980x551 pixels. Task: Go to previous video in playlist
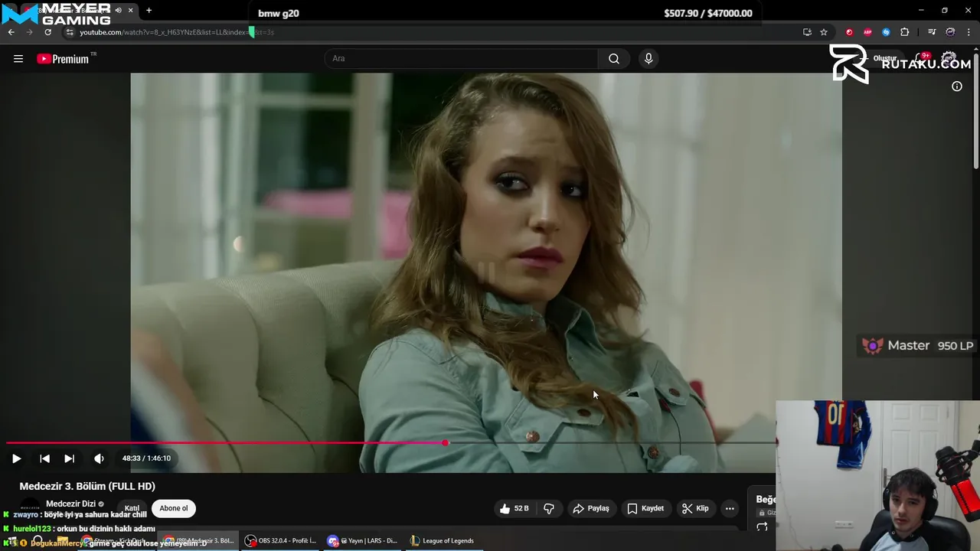pyautogui.click(x=44, y=458)
